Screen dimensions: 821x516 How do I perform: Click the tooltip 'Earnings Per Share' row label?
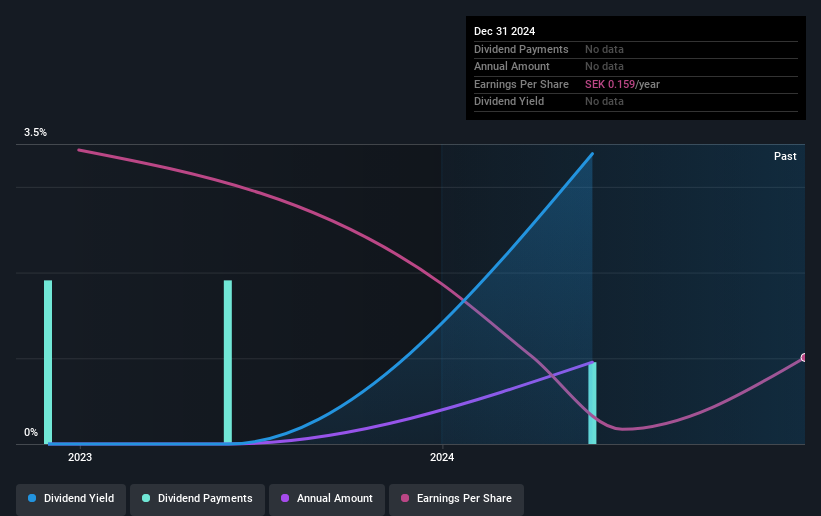[521, 84]
